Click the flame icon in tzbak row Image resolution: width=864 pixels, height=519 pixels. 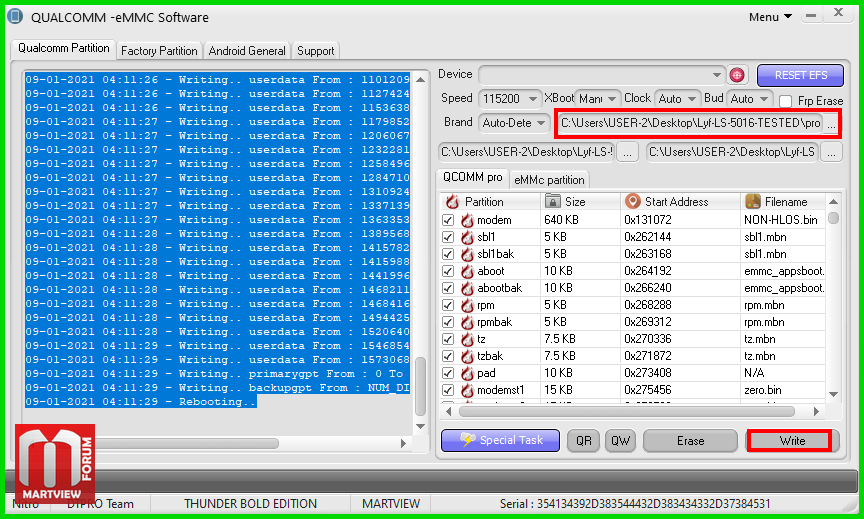pos(467,356)
